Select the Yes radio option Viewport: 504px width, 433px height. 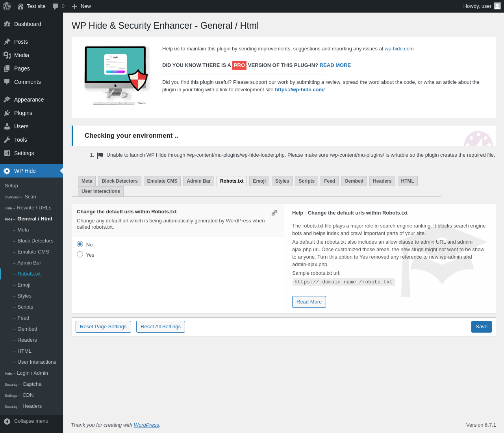click(80, 254)
